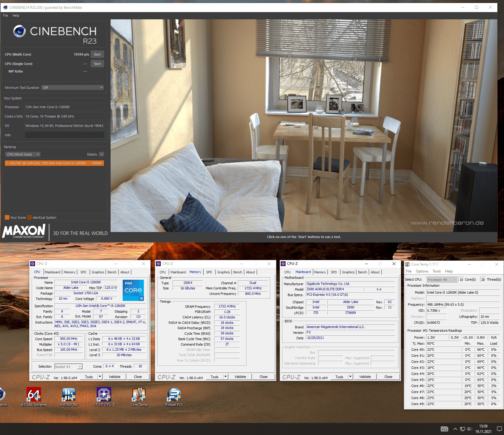Screen dimensions: 504x435
Task: Click the "16.0 clocks" CAS# Latency value
Action: click(227, 317)
